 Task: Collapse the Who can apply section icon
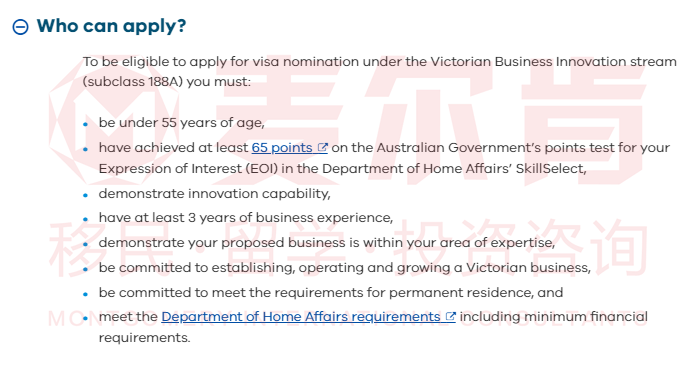coord(20,27)
